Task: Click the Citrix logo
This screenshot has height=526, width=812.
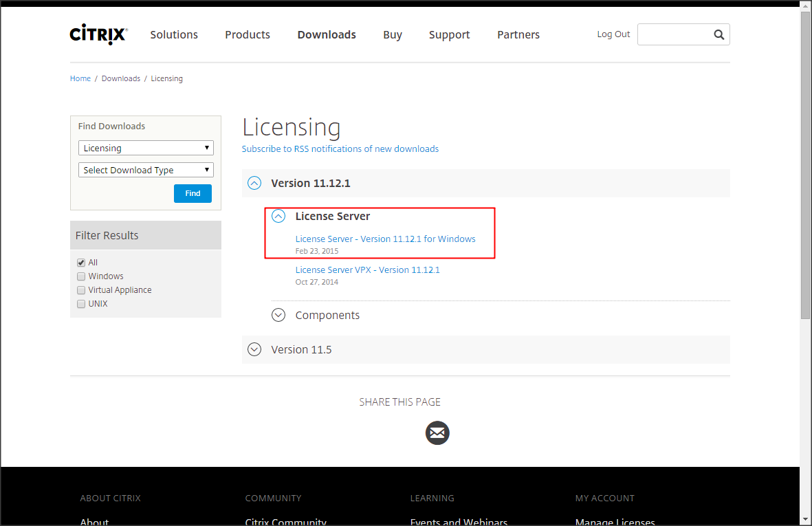Action: coord(98,35)
